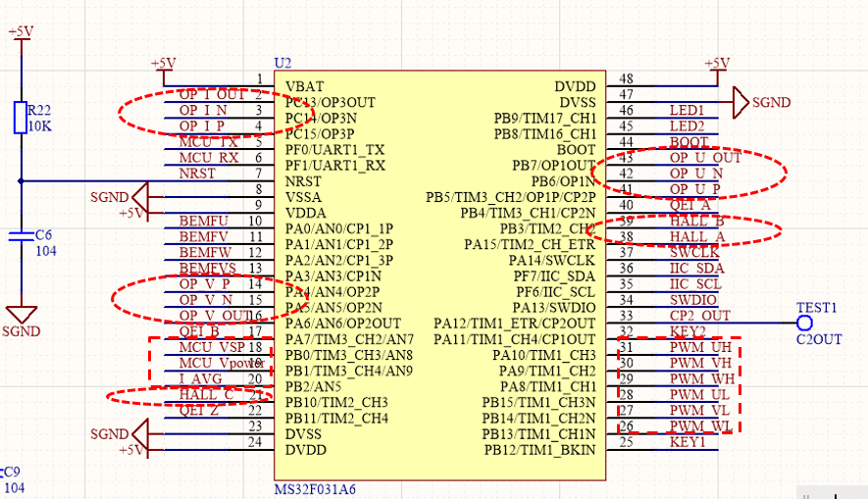Click the QEI_Z net label
Screen dimensions: 868x499
point(199,411)
